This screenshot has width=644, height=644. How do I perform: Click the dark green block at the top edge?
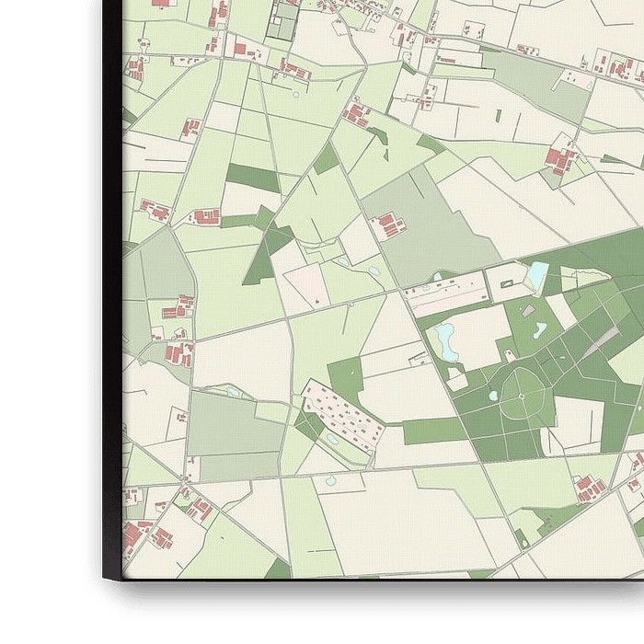point(283,22)
